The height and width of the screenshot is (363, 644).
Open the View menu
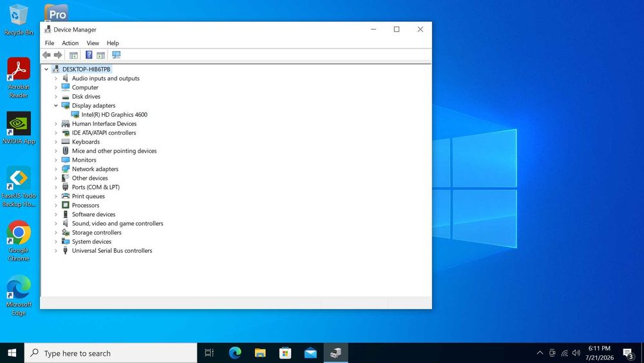point(93,43)
